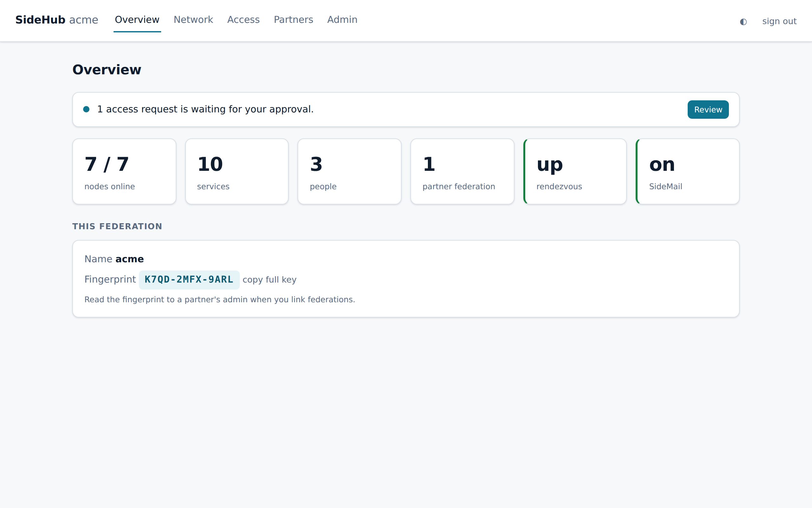Click the THIS FEDERATION section header
Image resolution: width=812 pixels, height=508 pixels.
pos(117,226)
